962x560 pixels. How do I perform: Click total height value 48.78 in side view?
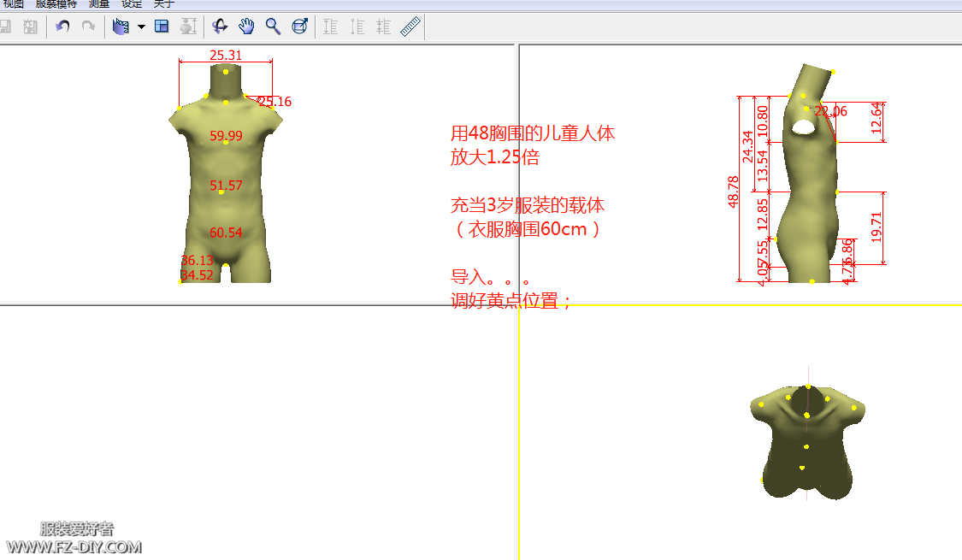[733, 192]
